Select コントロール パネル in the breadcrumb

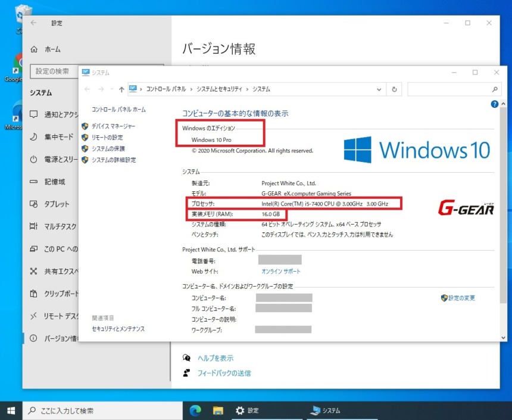[166, 89]
